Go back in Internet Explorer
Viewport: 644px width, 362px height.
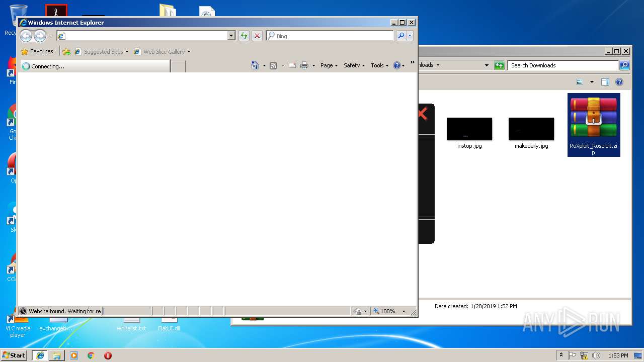pyautogui.click(x=26, y=36)
